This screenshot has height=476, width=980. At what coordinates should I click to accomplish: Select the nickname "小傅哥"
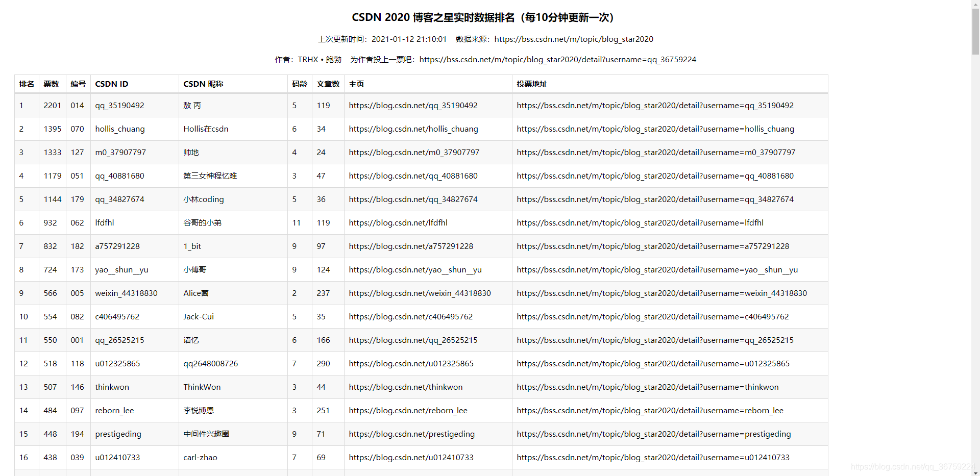click(195, 270)
